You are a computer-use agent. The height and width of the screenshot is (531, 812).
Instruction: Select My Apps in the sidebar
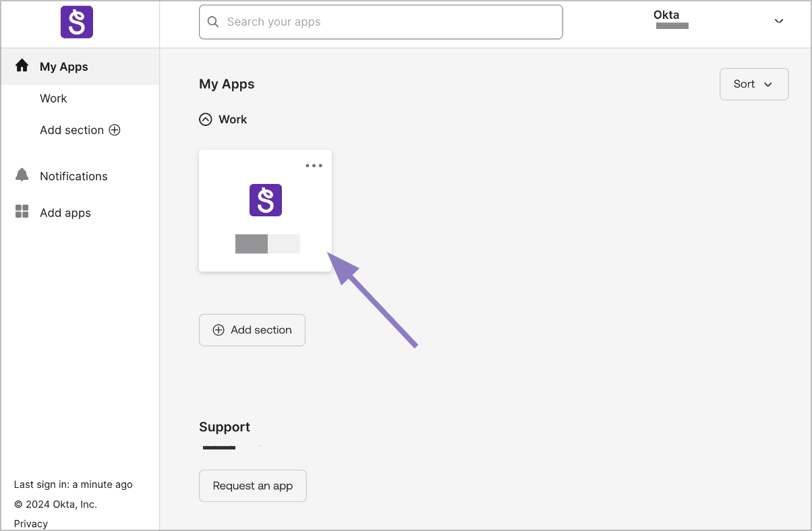(64, 67)
